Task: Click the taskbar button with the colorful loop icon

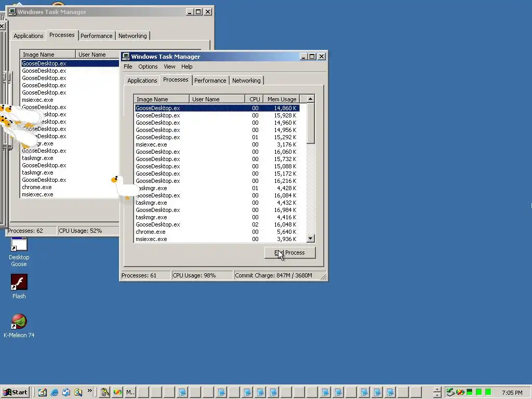Action: coord(117,392)
